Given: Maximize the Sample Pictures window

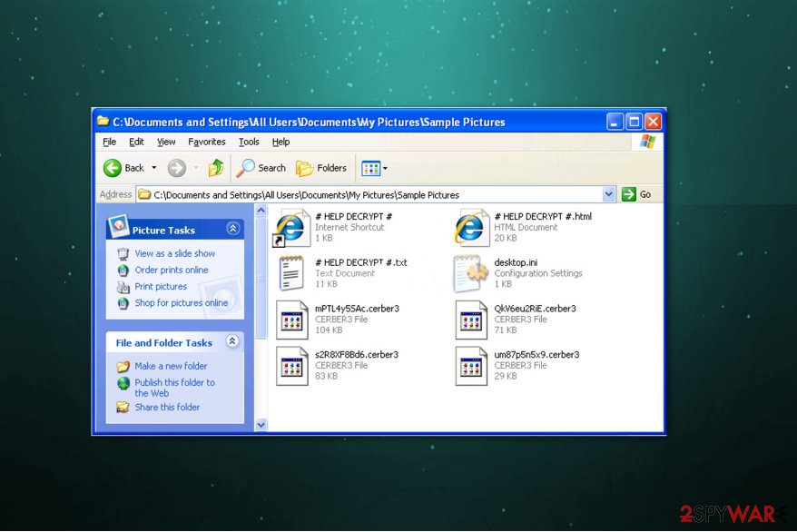Looking at the screenshot, I should point(634,122).
